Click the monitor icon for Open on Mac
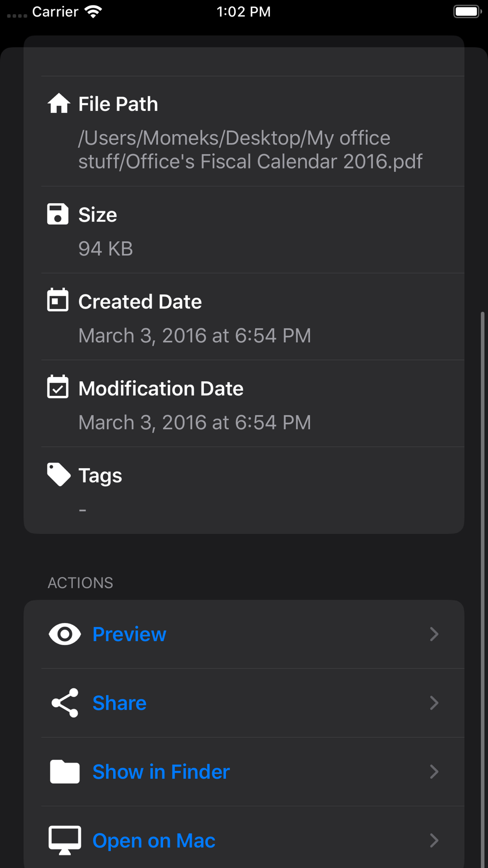This screenshot has width=488, height=868. coord(65,840)
